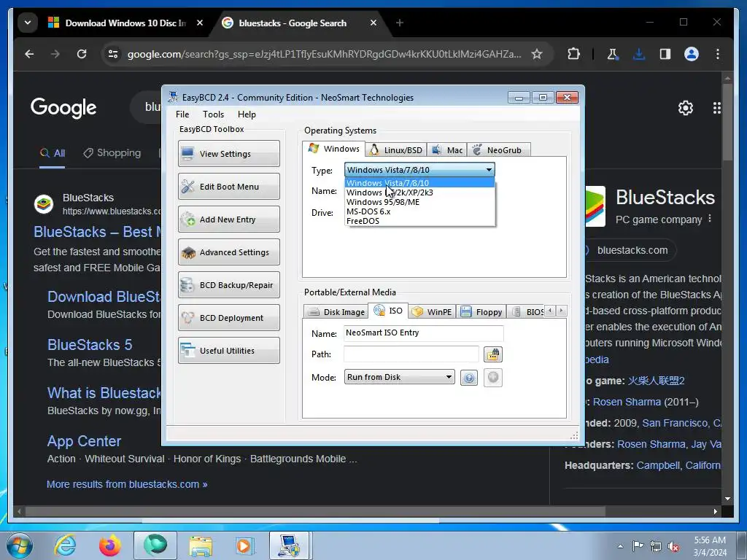This screenshot has height=560, width=747.
Task: Click the Google logo
Action: [x=63, y=108]
